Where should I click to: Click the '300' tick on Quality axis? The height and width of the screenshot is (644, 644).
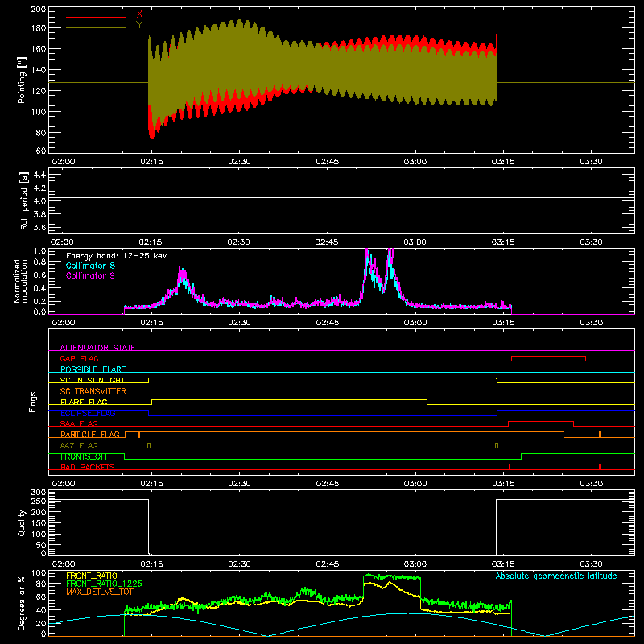tap(39, 492)
